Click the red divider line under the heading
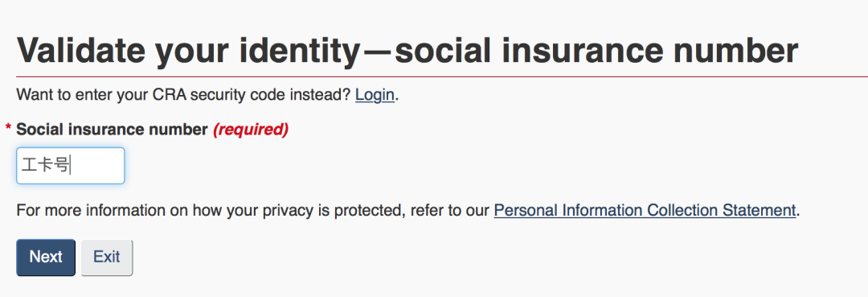 (x=442, y=76)
